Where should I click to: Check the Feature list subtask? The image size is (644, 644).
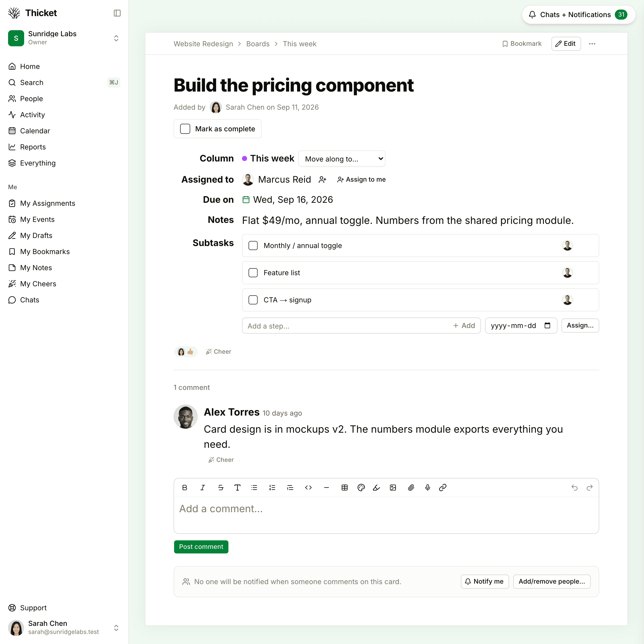tap(253, 273)
